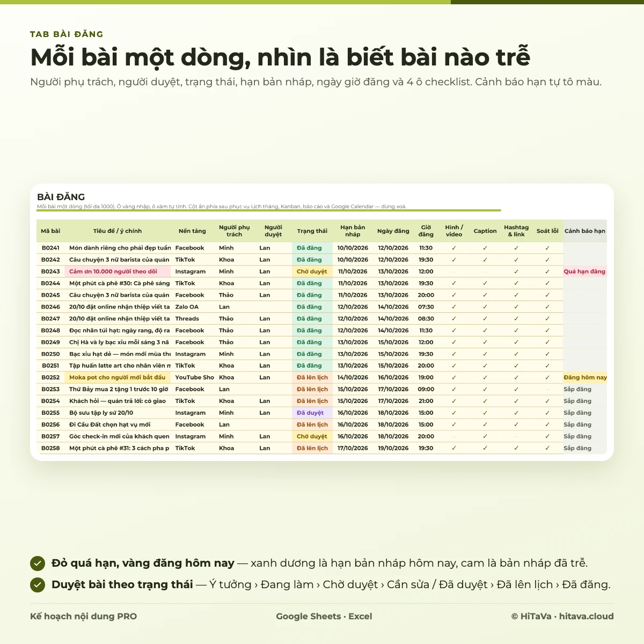Viewport: 644px width, 644px height.
Task: Click the "Google Sheets · Excel" footer text
Action: (x=324, y=617)
